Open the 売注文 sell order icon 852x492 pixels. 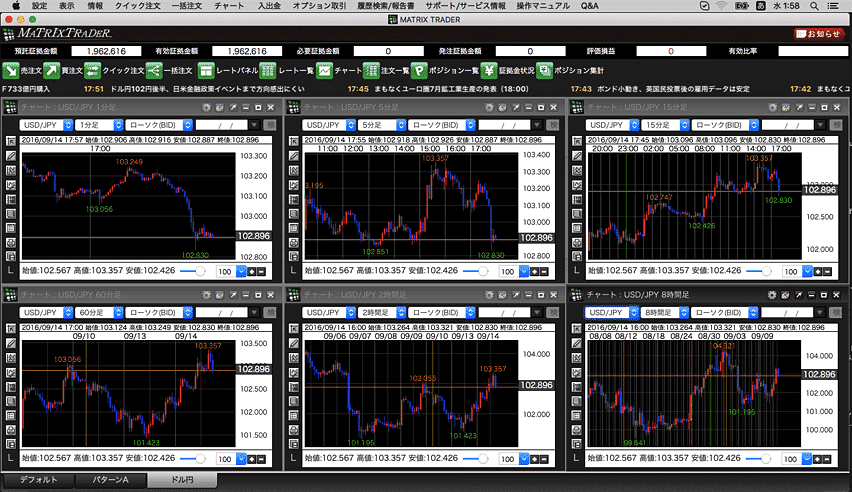(11, 71)
